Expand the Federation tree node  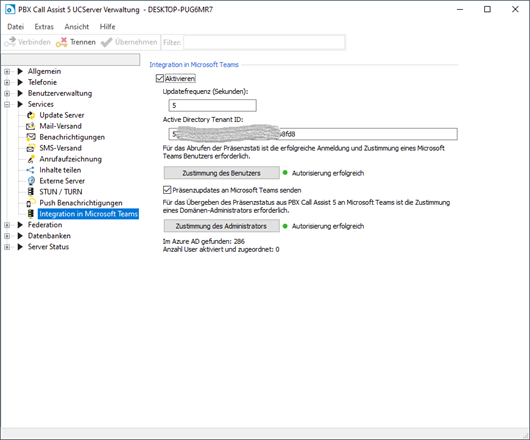(7, 225)
